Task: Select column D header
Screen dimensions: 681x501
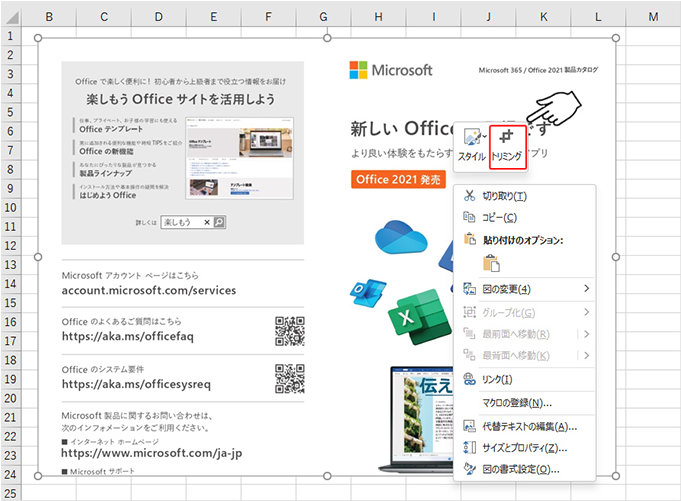Action: click(x=159, y=17)
